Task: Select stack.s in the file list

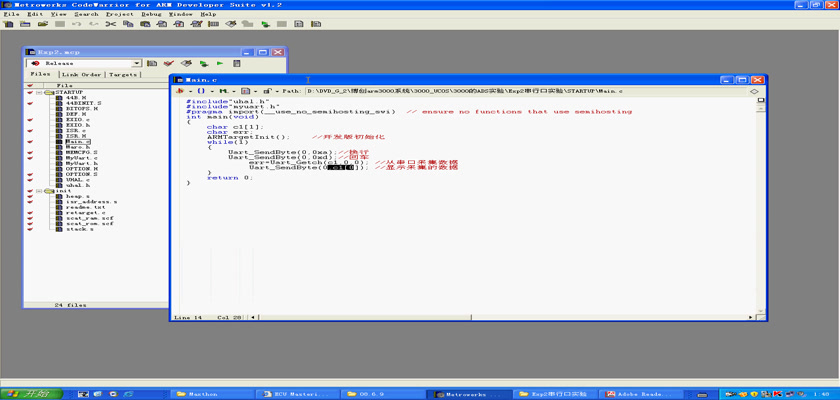Action: (x=80, y=229)
